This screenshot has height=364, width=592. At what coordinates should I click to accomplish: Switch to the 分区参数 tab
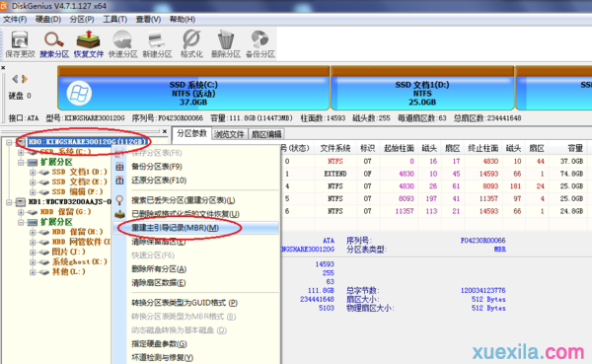pos(191,133)
